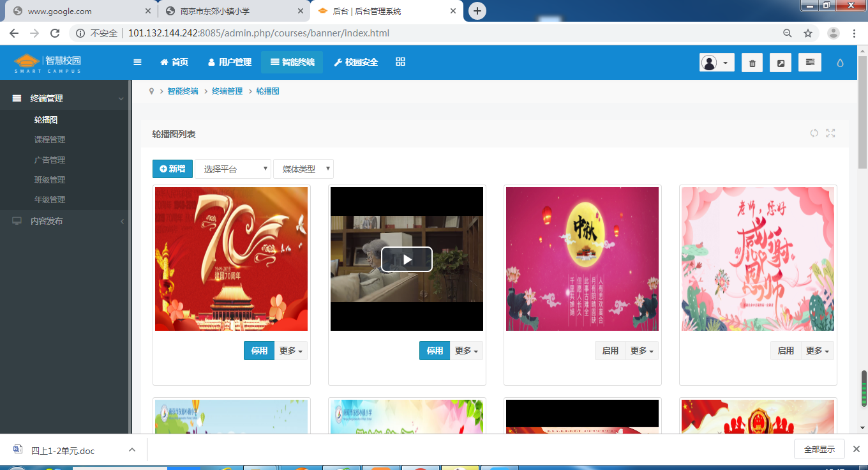Select 课程管理 in the sidebar

point(50,140)
